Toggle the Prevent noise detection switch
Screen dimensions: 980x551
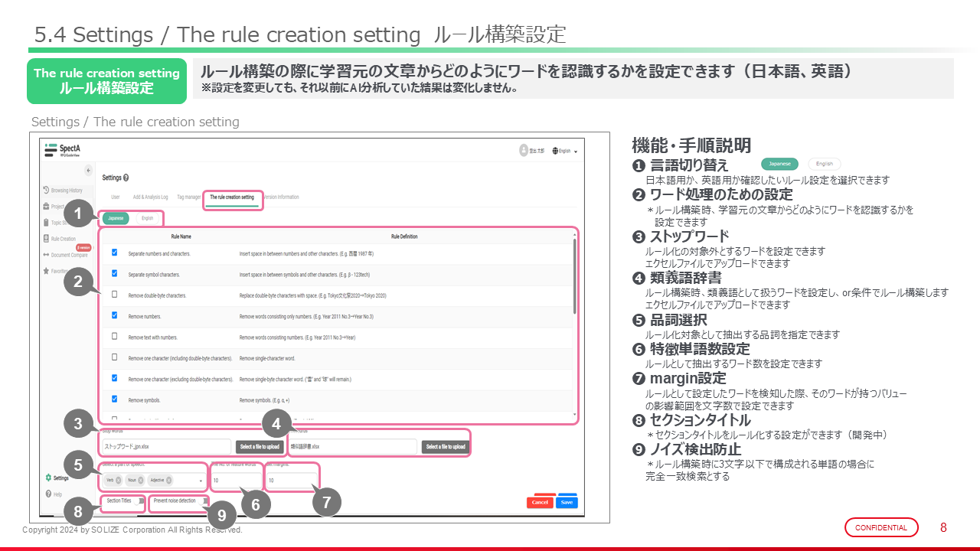204,501
